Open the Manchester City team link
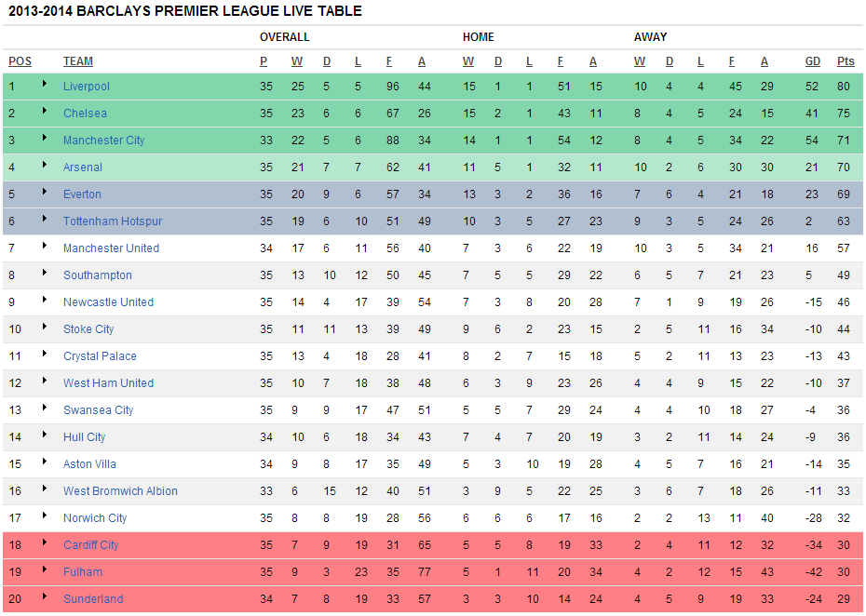Screen dimensions: 866x616 coord(104,141)
